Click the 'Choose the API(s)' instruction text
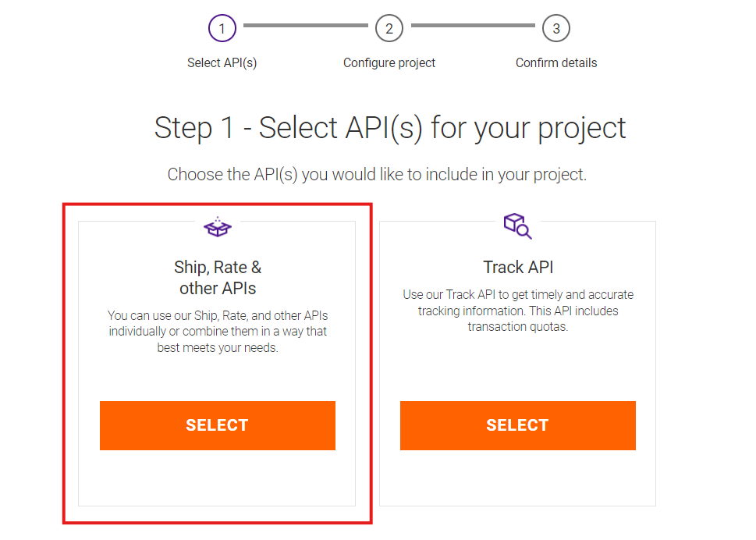 point(377,174)
